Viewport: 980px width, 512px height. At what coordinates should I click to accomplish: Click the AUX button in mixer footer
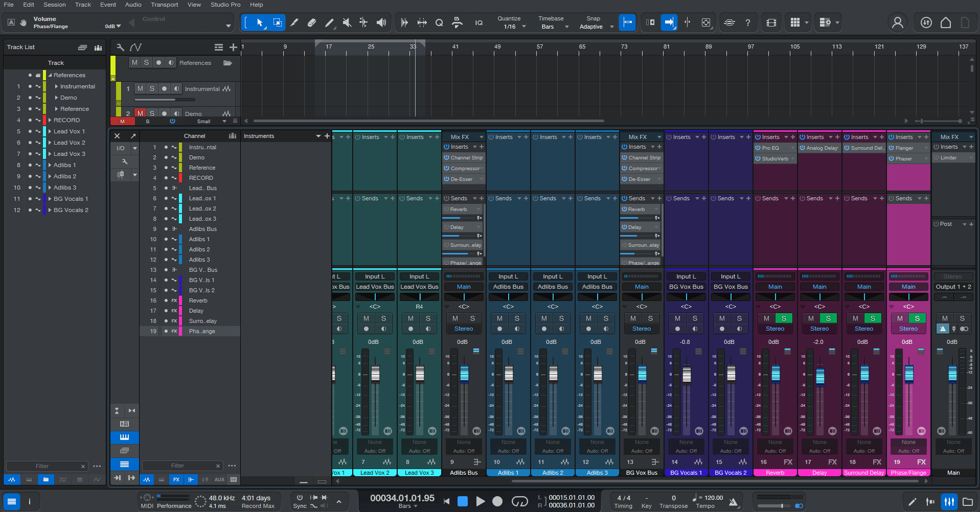pos(219,480)
